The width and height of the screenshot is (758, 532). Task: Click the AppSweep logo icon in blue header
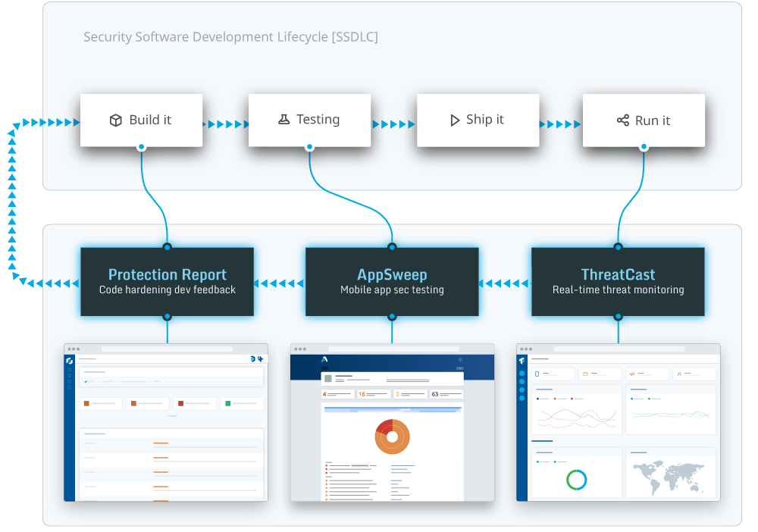coord(325,359)
